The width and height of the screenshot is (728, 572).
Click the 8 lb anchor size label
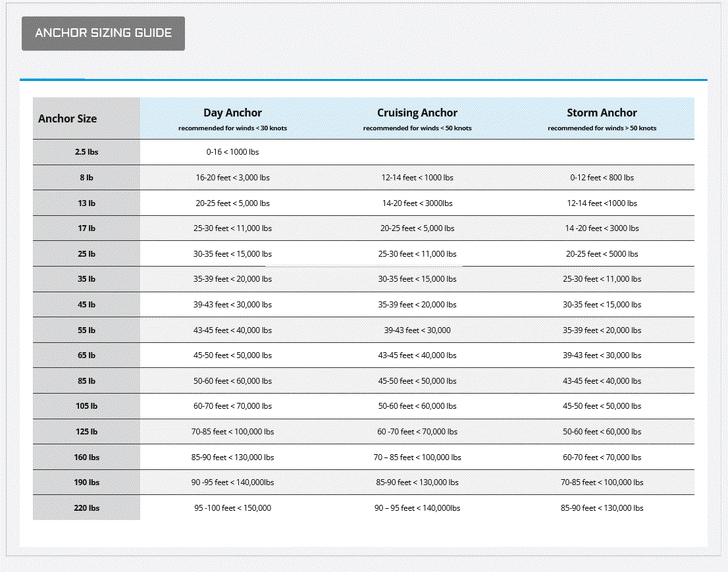point(86,178)
